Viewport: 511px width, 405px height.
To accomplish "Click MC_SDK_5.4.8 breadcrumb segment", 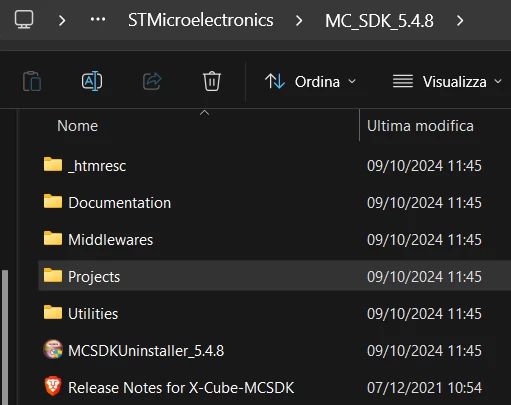I will tap(379, 21).
